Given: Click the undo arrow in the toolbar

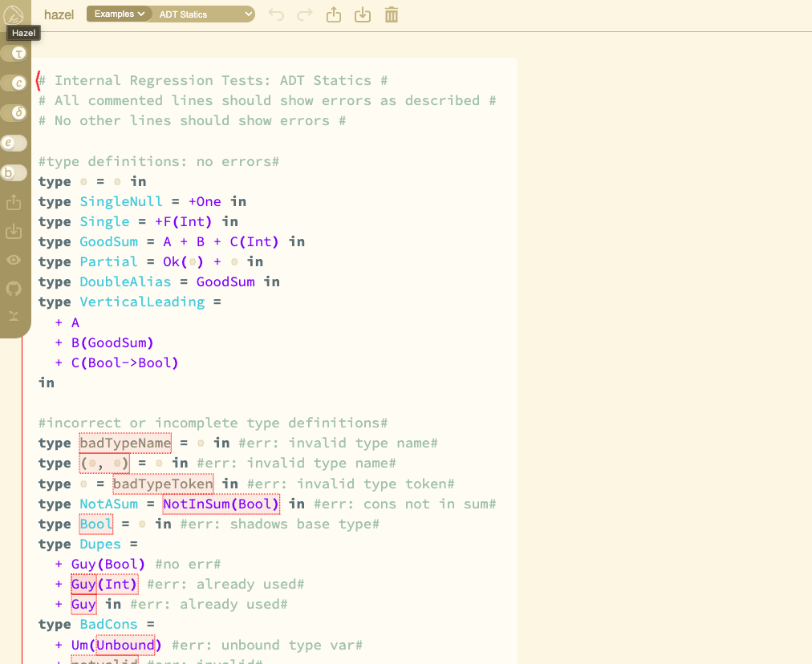Looking at the screenshot, I should click(x=277, y=14).
